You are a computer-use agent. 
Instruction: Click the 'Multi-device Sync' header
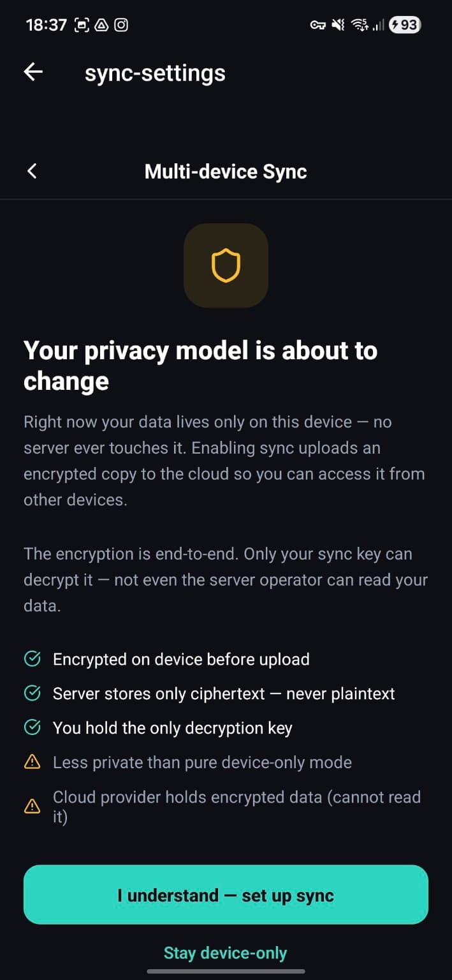226,171
